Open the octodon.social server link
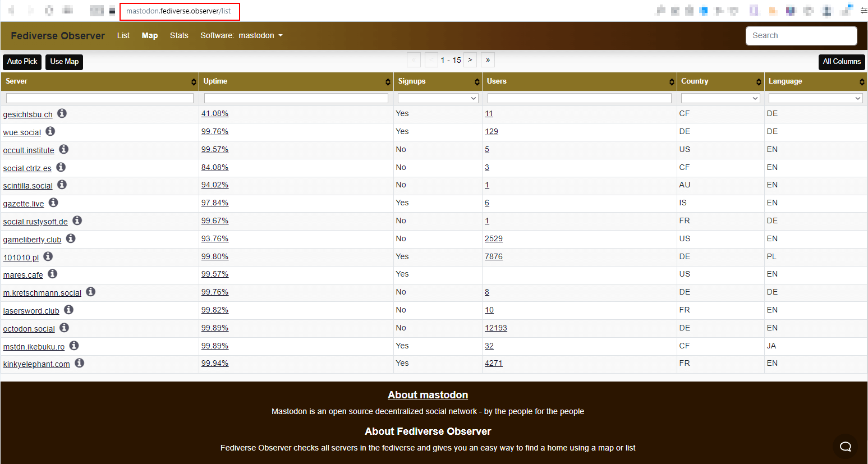The image size is (868, 464). [29, 329]
